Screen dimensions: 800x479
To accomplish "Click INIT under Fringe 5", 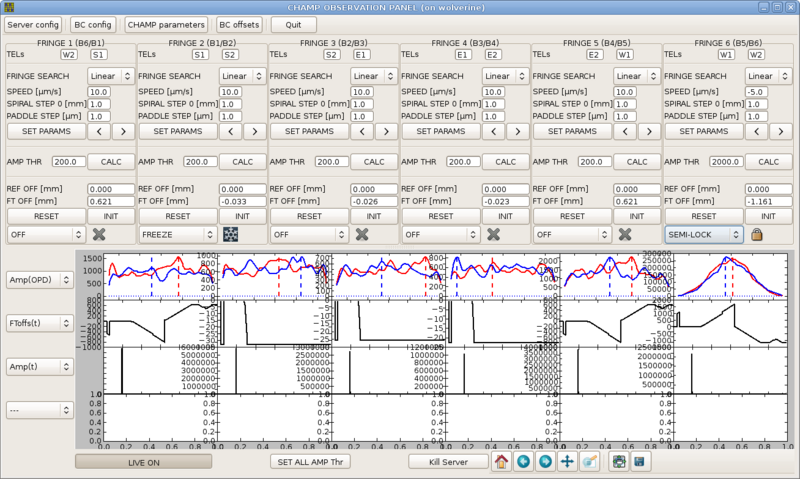I will click(637, 216).
